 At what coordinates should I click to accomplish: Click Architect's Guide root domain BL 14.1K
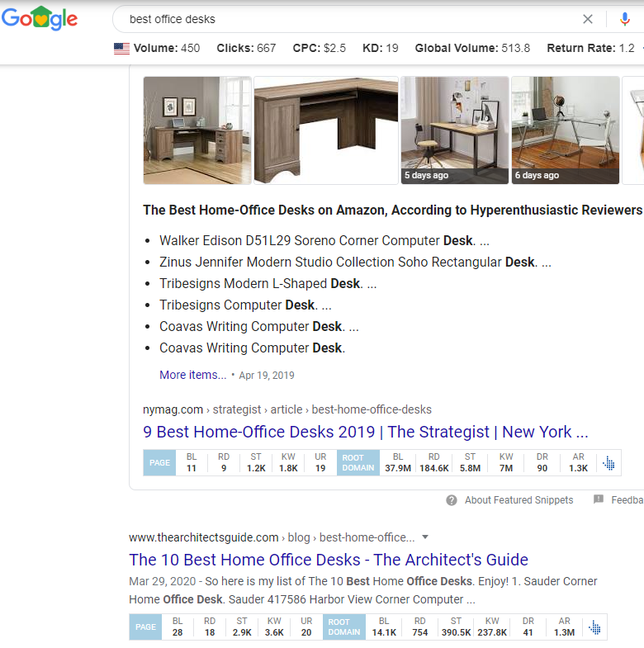pos(384,632)
